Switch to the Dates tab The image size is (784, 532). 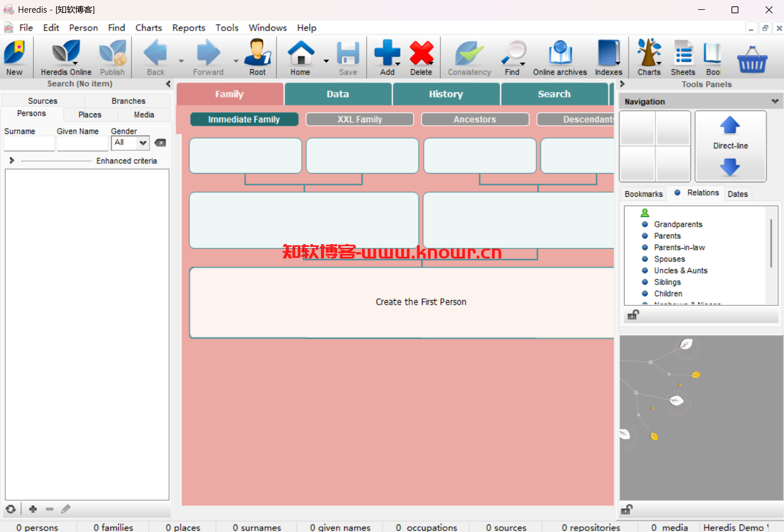pyautogui.click(x=738, y=194)
